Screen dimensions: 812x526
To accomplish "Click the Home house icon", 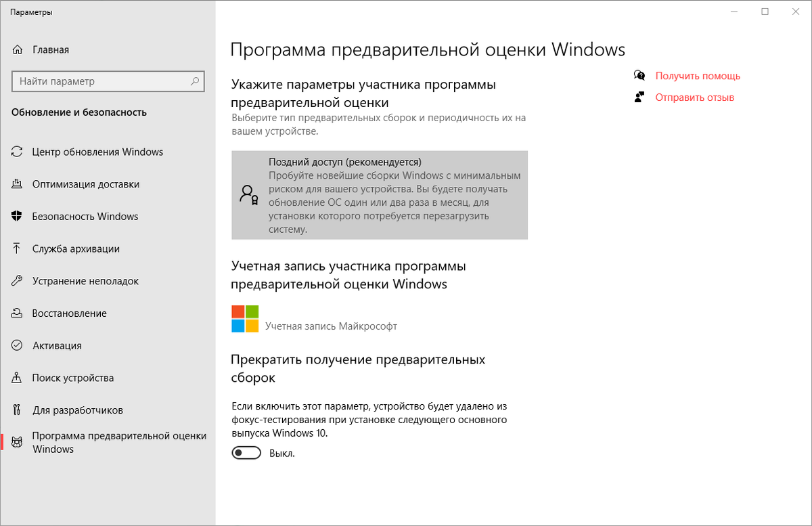I will pyautogui.click(x=18, y=49).
